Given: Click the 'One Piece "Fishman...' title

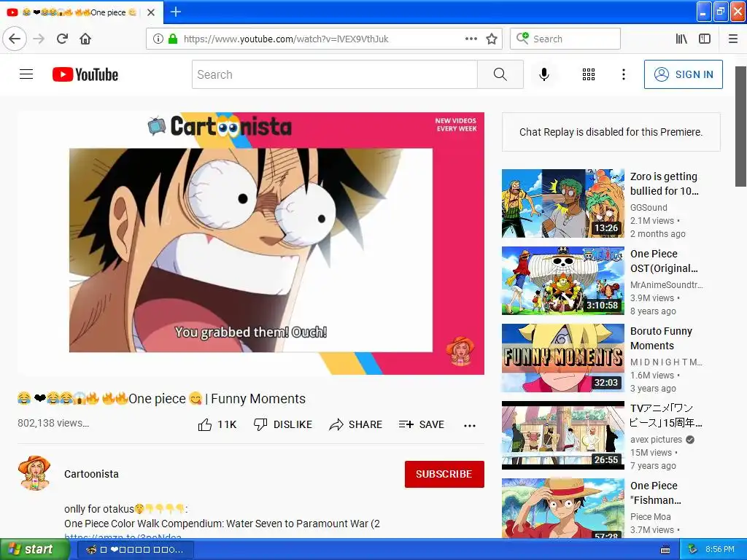Looking at the screenshot, I should click(x=656, y=493).
